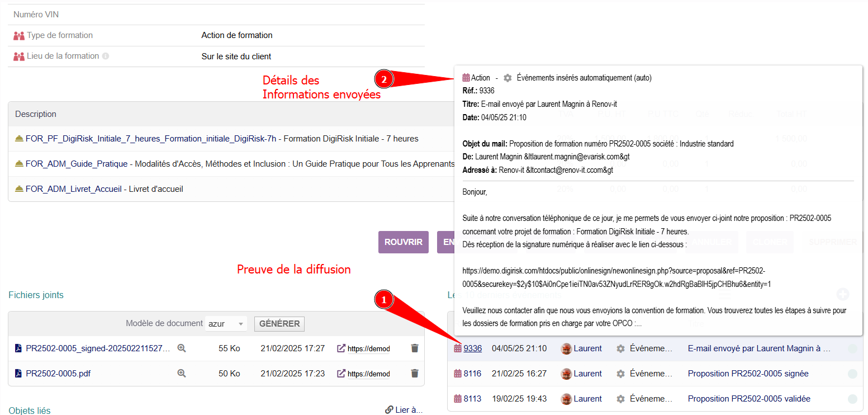Click the chain link icon beside Lier à
868x415 pixels.
389,409
